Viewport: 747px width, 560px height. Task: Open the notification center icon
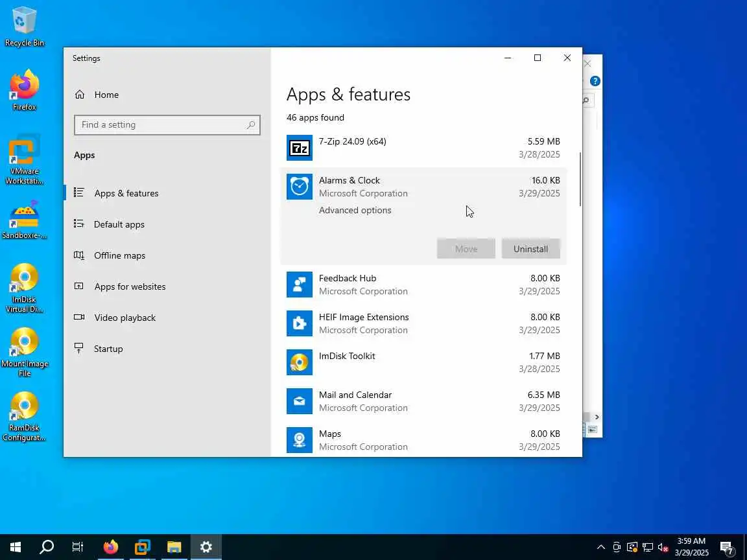pyautogui.click(x=726, y=547)
